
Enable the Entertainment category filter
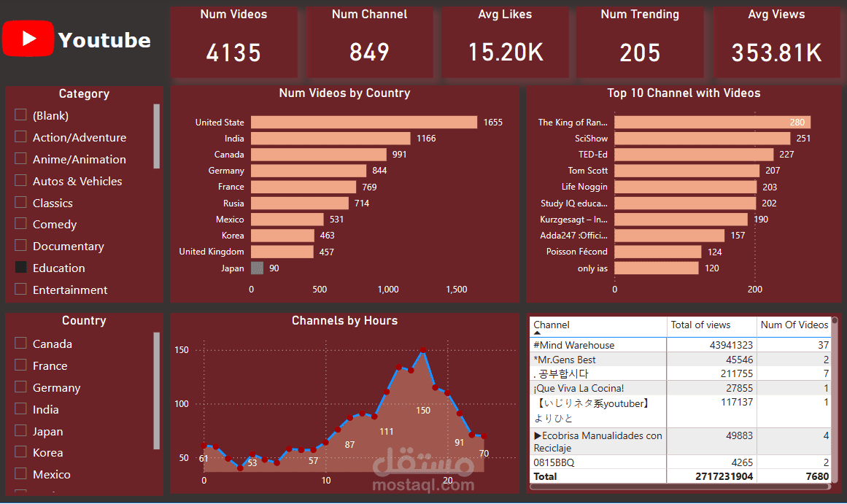tap(20, 289)
